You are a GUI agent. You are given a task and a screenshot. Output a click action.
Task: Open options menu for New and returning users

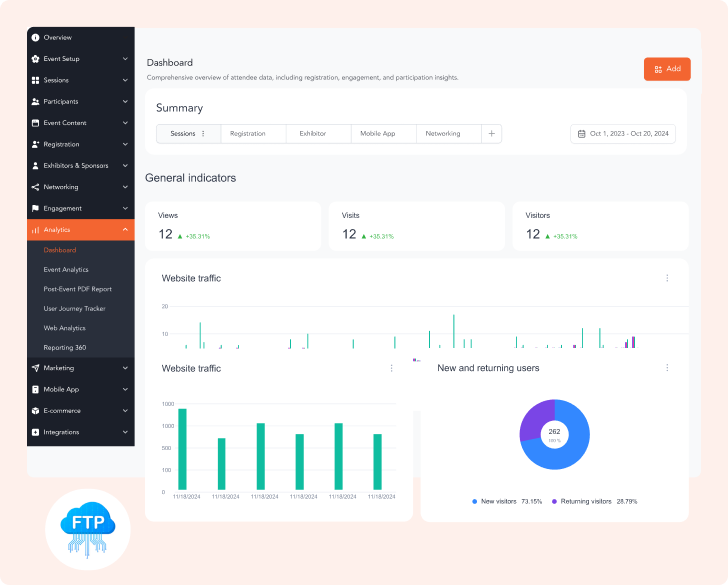pyautogui.click(x=667, y=368)
